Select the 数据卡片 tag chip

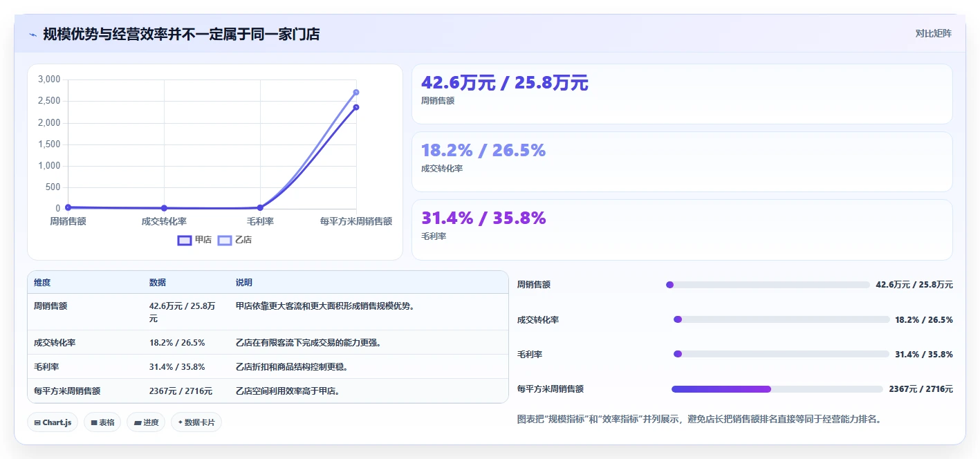coord(196,422)
